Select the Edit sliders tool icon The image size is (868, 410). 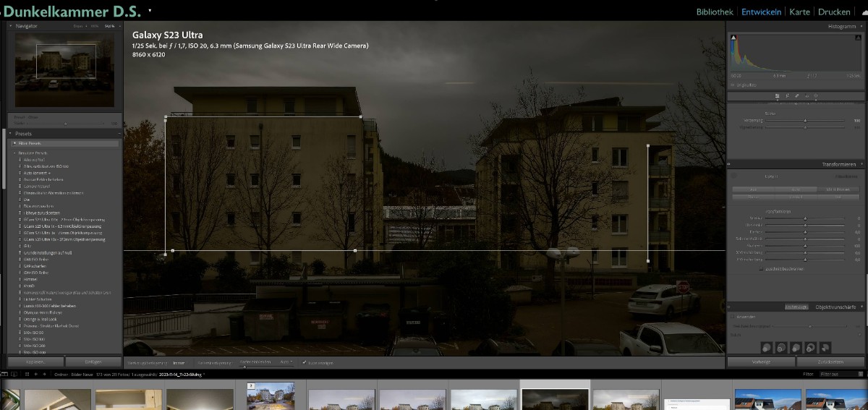[776, 95]
